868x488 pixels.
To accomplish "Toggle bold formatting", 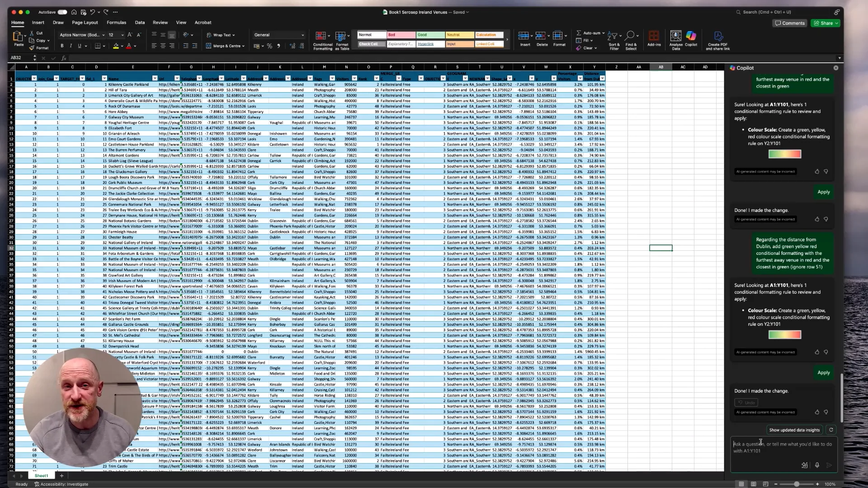I will point(62,46).
